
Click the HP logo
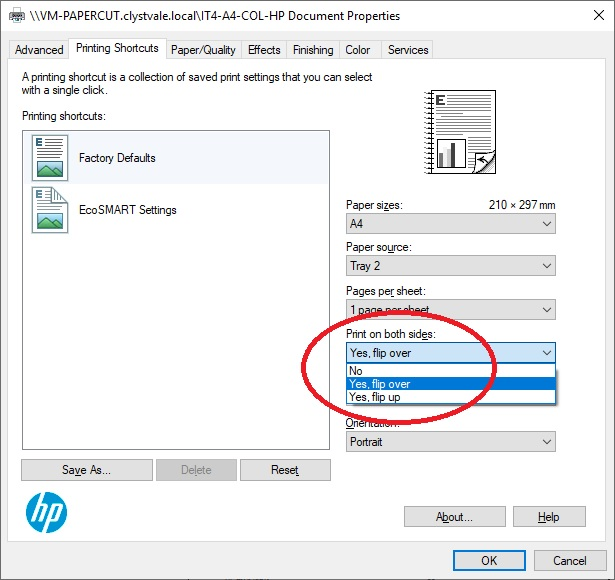tap(46, 512)
